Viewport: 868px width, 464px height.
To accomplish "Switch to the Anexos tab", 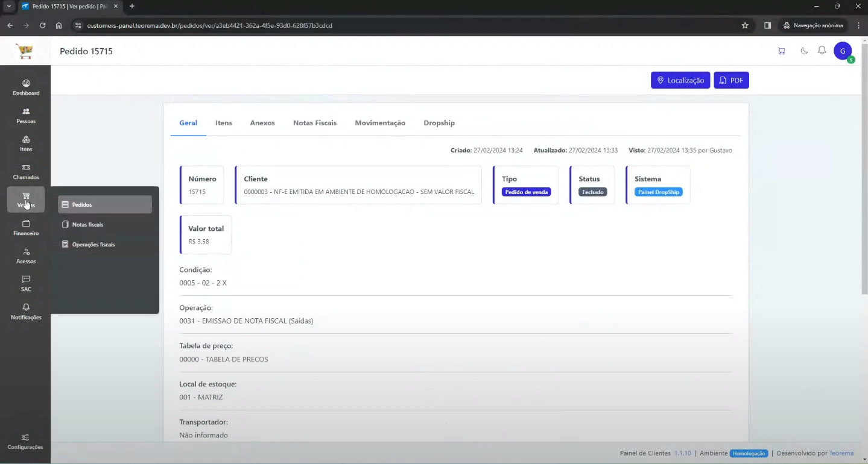I will point(262,123).
